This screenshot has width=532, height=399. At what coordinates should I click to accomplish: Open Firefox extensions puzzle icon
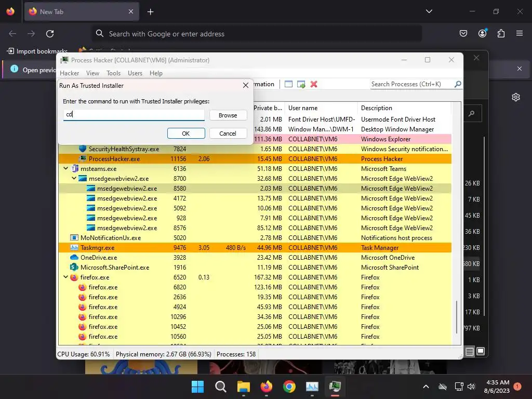501,33
